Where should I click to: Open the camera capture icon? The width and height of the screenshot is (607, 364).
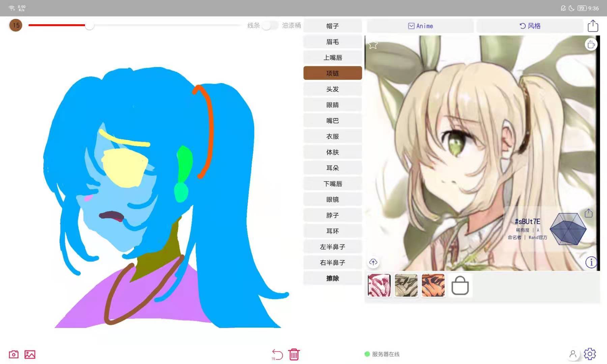[x=13, y=354]
